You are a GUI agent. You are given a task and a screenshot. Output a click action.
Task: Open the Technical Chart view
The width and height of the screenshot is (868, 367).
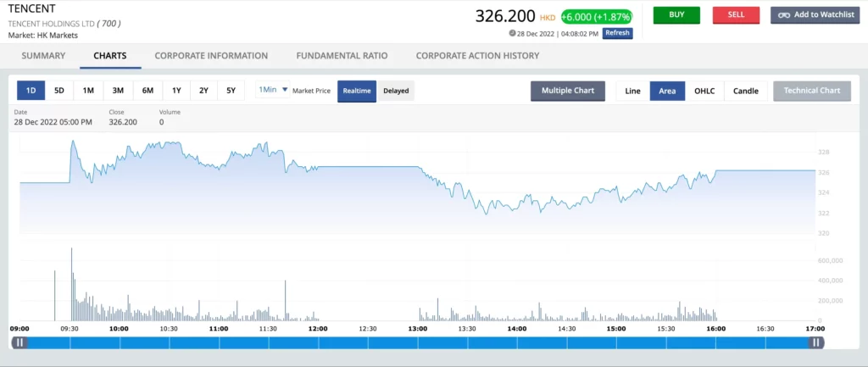[x=811, y=91]
